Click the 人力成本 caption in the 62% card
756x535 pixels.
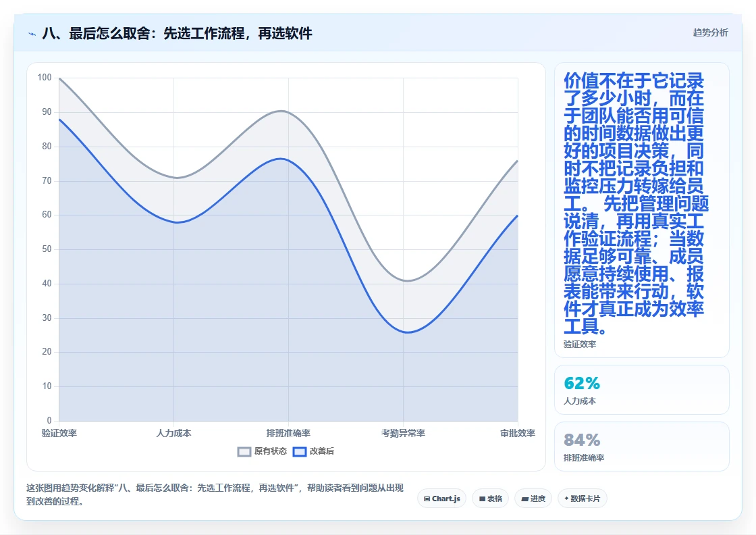[580, 401]
